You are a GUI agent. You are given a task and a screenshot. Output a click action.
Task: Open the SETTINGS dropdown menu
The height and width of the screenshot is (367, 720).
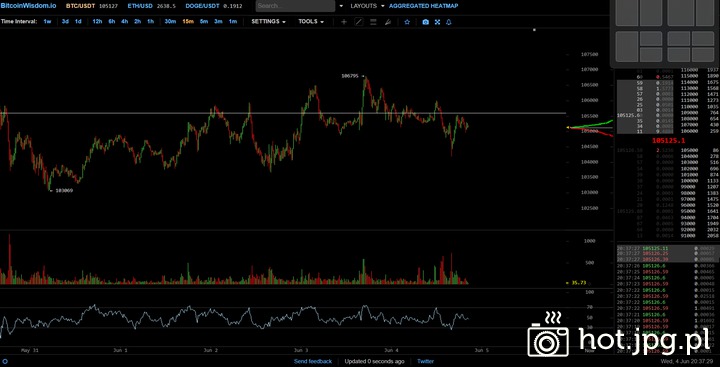268,22
